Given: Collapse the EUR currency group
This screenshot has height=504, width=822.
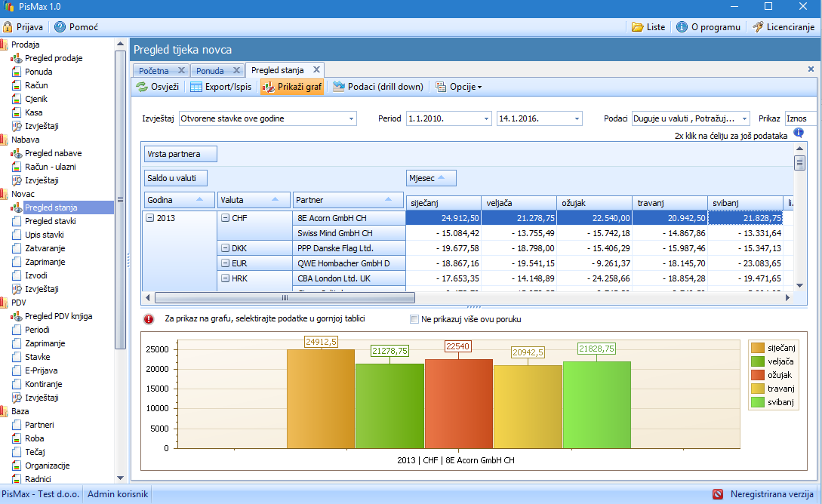Looking at the screenshot, I should (226, 263).
